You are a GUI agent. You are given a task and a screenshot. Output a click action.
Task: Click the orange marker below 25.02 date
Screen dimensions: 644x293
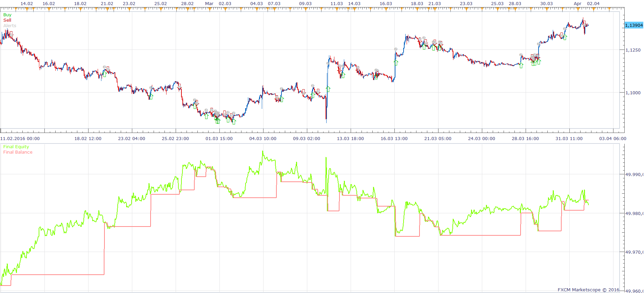160,9
